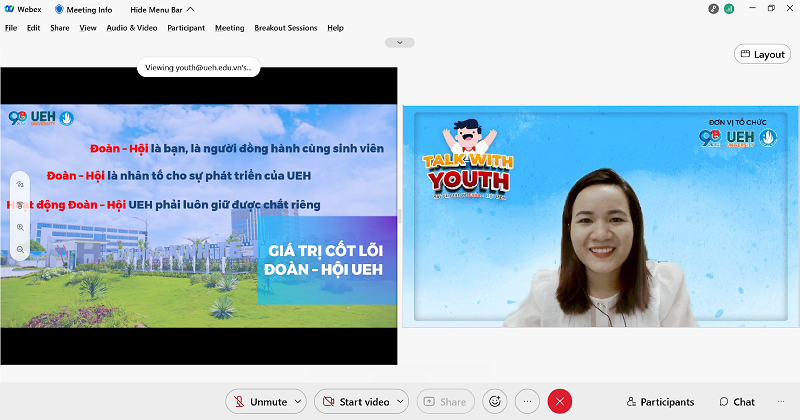Click the red Leave meeting button
This screenshot has height=420, width=800.
pos(560,402)
